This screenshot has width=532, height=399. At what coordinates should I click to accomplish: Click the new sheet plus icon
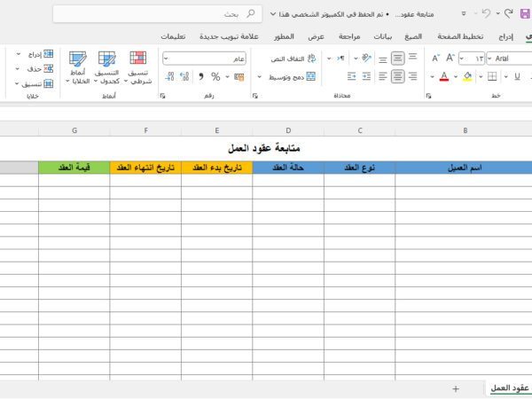[x=456, y=389]
